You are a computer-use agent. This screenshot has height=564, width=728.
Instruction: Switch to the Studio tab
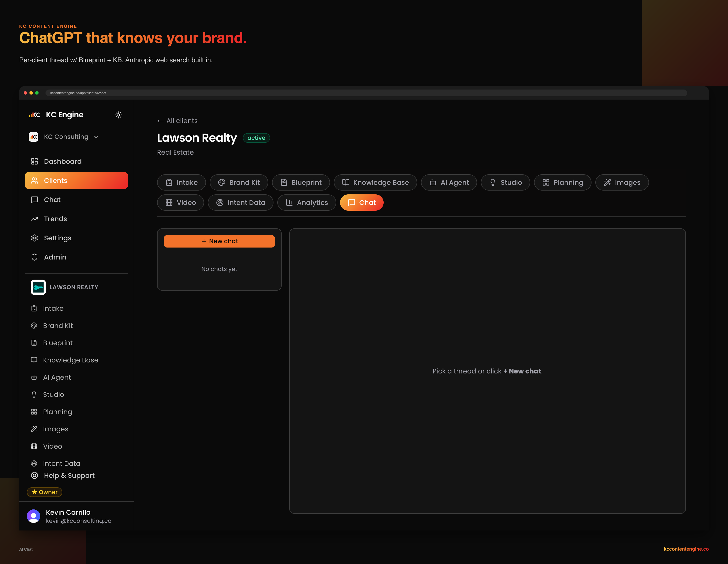tap(505, 183)
